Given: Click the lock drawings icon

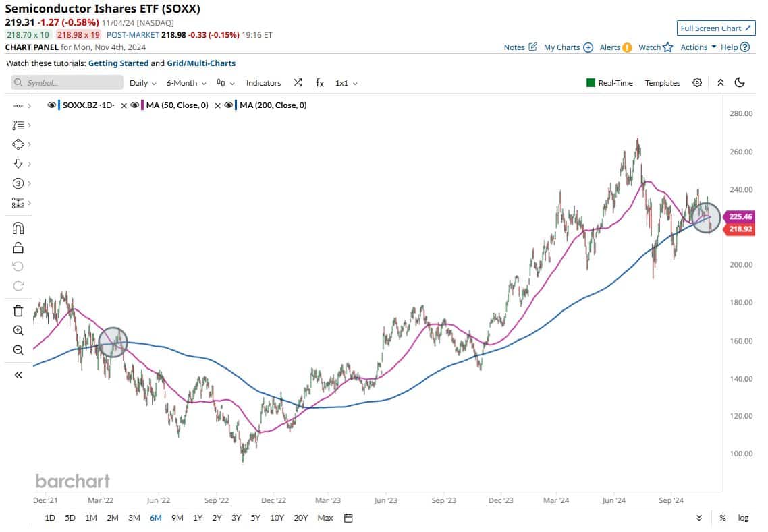Looking at the screenshot, I should [x=18, y=247].
